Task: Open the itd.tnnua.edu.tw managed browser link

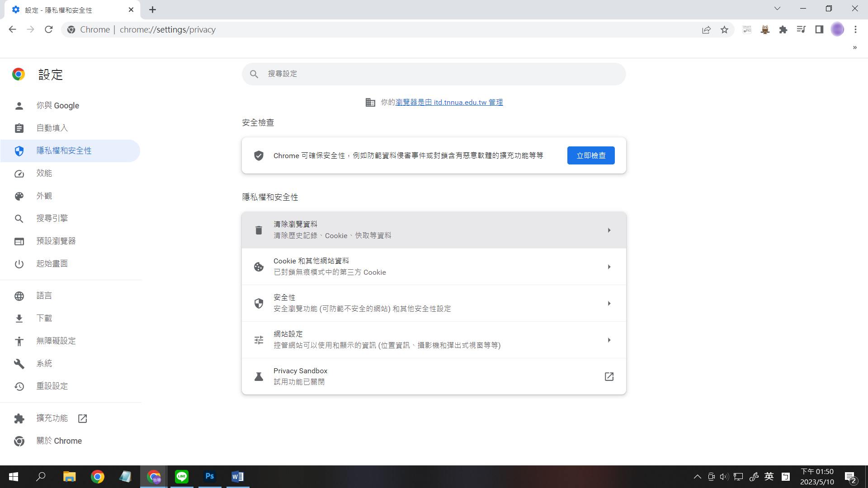Action: tap(449, 103)
